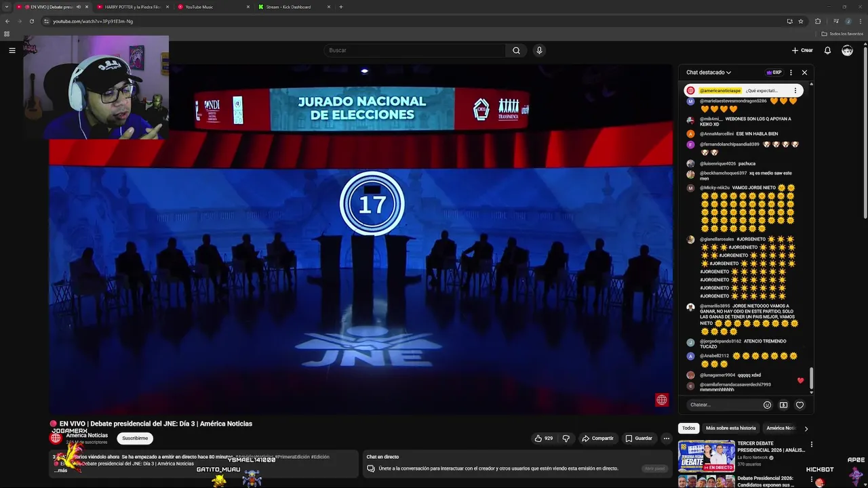Open pinned message options menu
Image resolution: width=868 pixels, height=488 pixels.
[x=795, y=90]
